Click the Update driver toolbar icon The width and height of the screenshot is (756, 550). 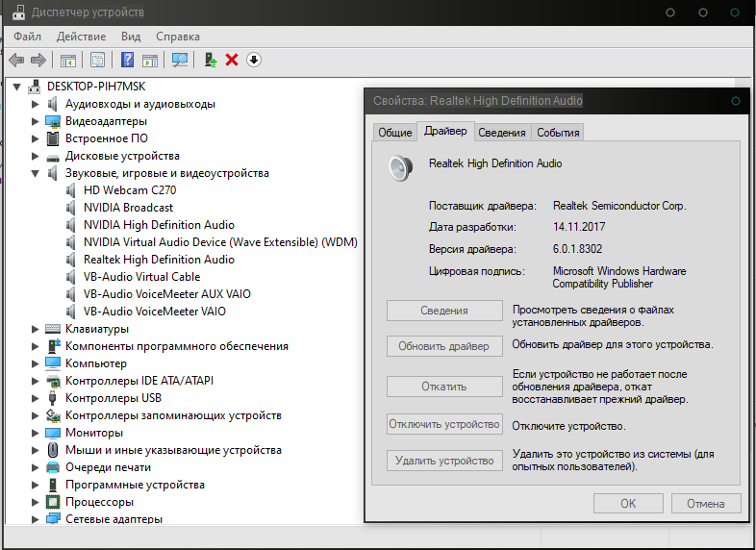[211, 60]
